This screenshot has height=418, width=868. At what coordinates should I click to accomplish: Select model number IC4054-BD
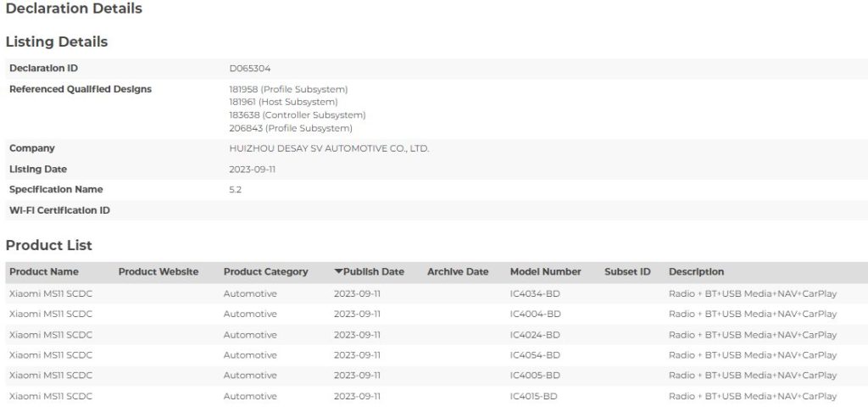(536, 355)
